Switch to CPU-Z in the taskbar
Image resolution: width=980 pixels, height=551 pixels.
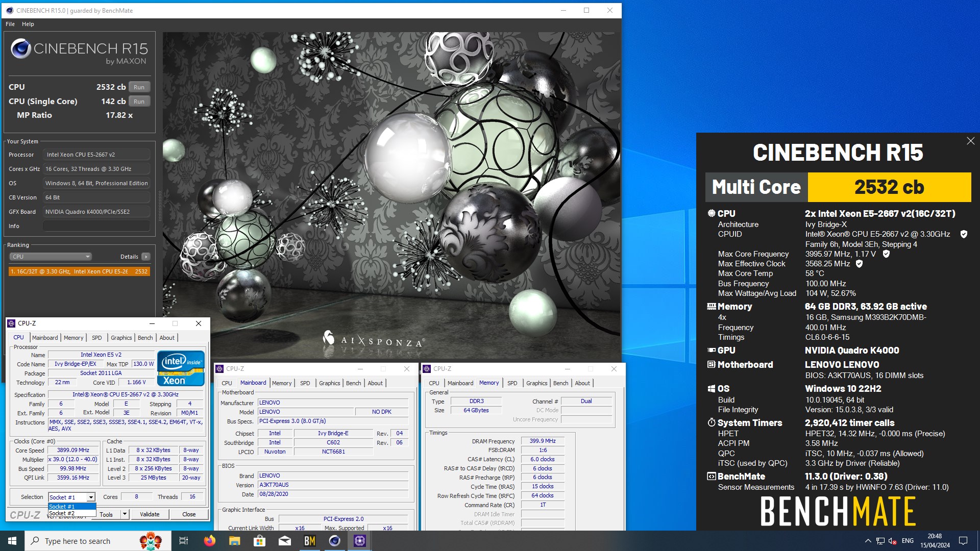coord(360,541)
